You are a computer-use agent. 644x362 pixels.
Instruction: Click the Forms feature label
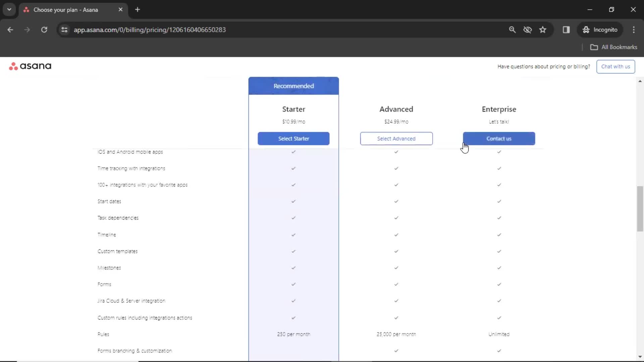click(104, 284)
